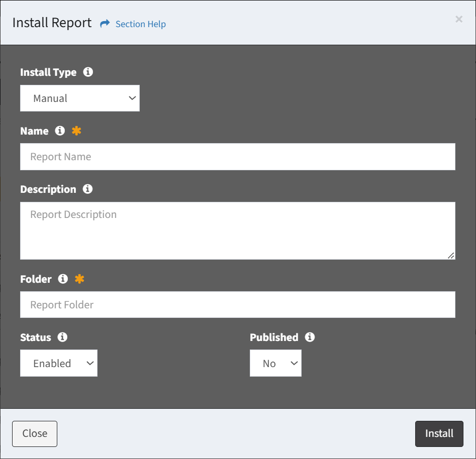Click the info icon next to Name
476x459 pixels.
click(60, 131)
